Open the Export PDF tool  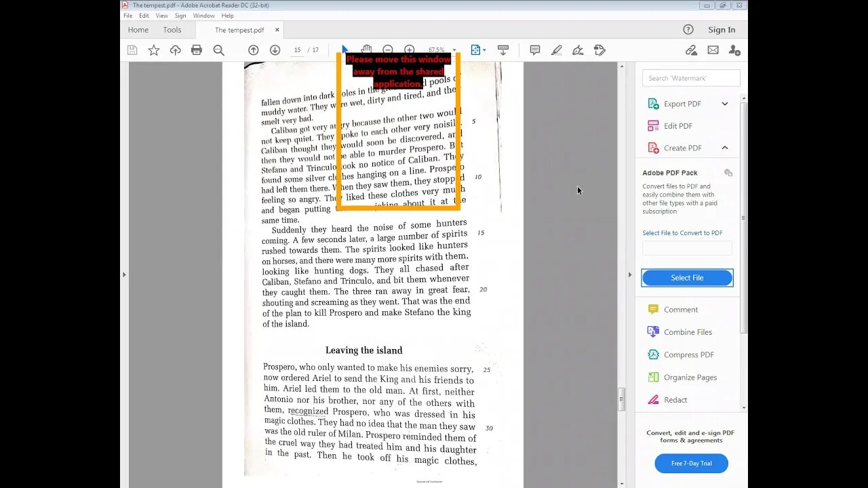(x=682, y=104)
